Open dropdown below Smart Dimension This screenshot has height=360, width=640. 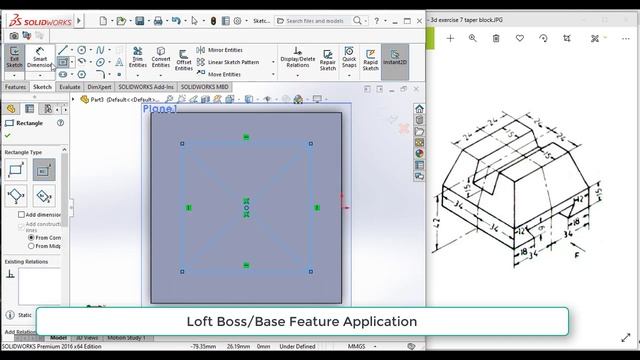tap(40, 76)
